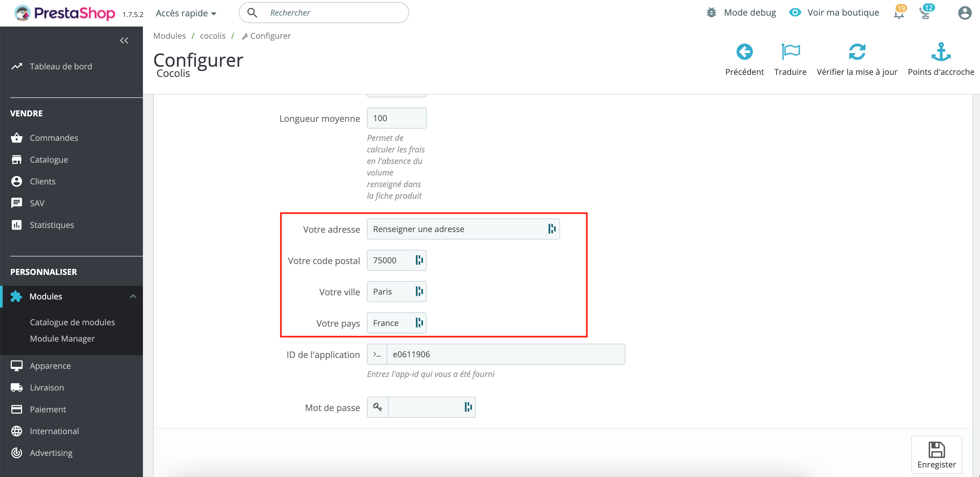Screen dimensions: 980x477
Task: Open the Accès rapide dropdown
Action: 186,13
